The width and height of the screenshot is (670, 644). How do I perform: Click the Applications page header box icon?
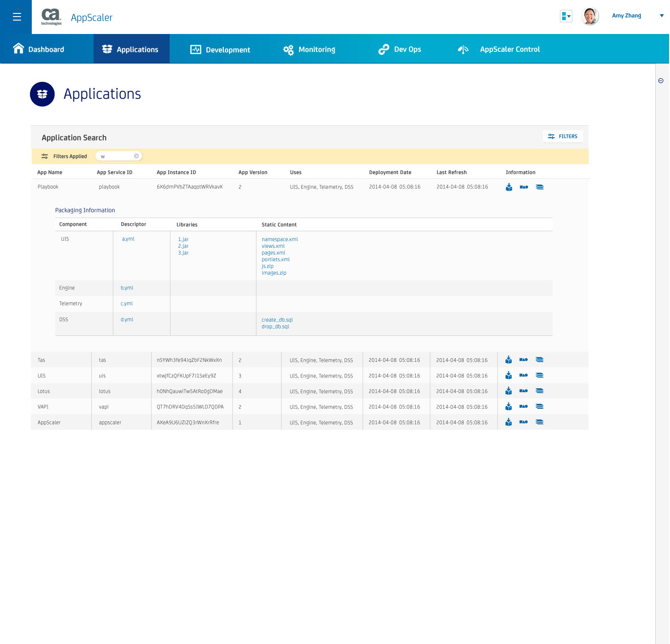(42, 94)
